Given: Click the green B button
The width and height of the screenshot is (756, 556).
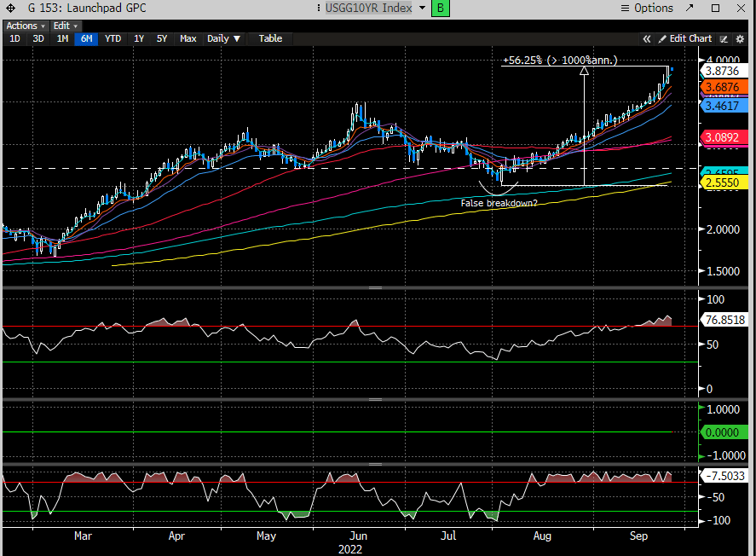Looking at the screenshot, I should [441, 9].
